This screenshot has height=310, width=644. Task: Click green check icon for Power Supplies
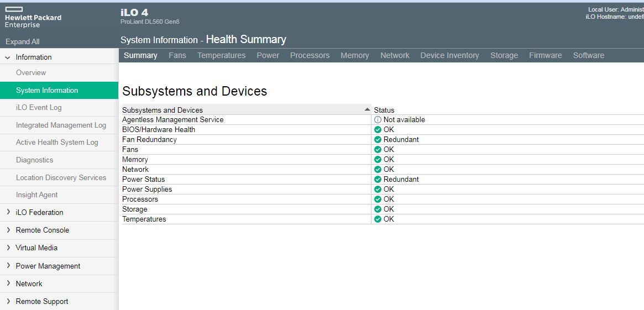(x=378, y=190)
